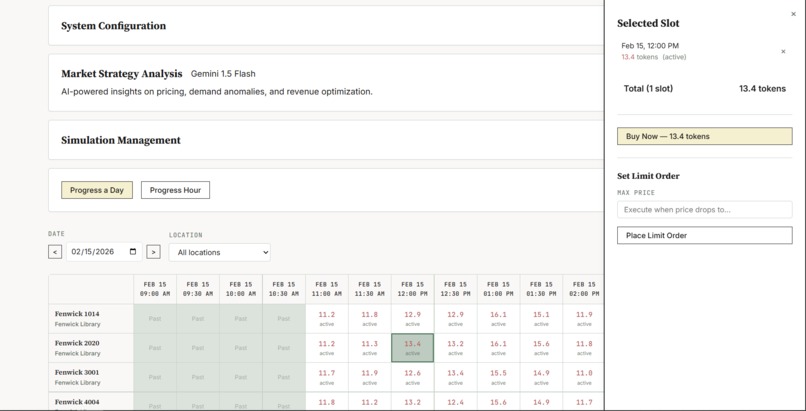Click the Fenwick 3001 room name

77,372
